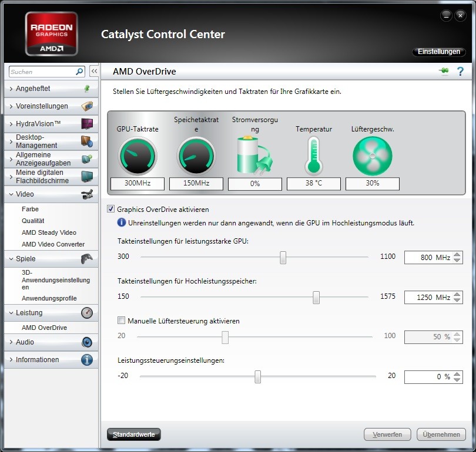This screenshot has width=476, height=452.
Task: Expand Meine digitalen Flachbildschirme section
Action: [11, 177]
